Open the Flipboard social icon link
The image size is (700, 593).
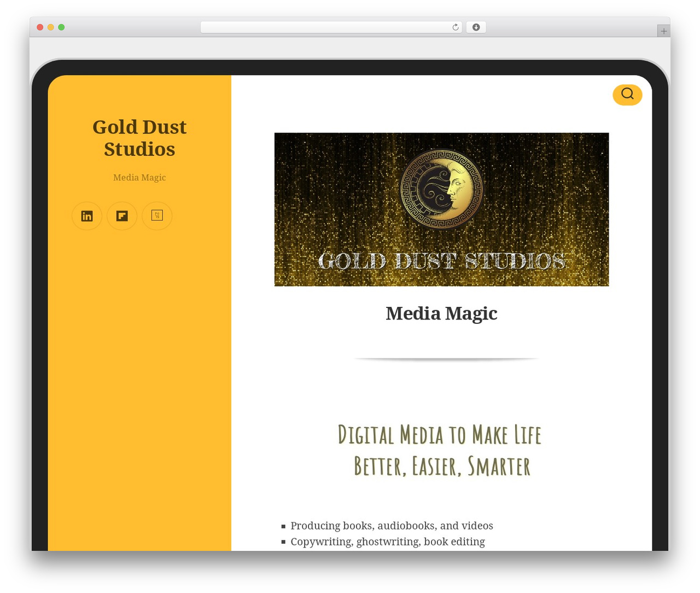[122, 216]
